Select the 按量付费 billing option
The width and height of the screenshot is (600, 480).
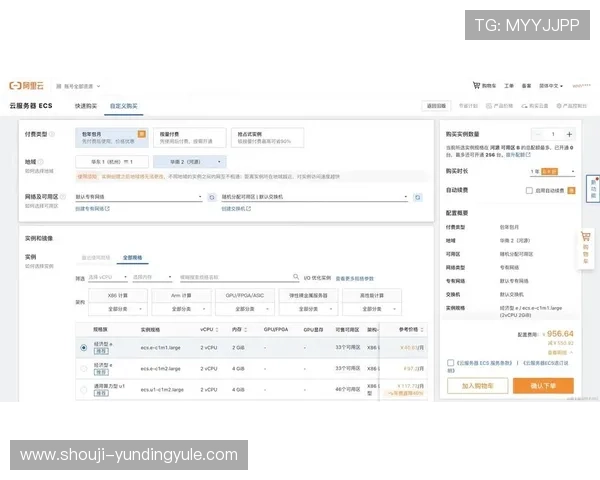[189, 138]
